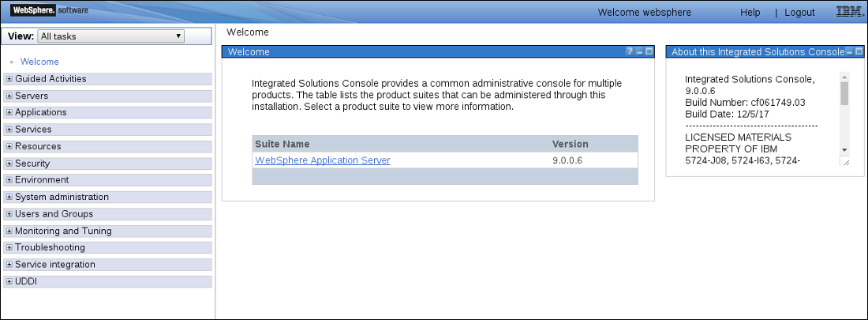Expand Monitoring and Tuning plus icon
The width and height of the screenshot is (868, 320).
click(9, 231)
